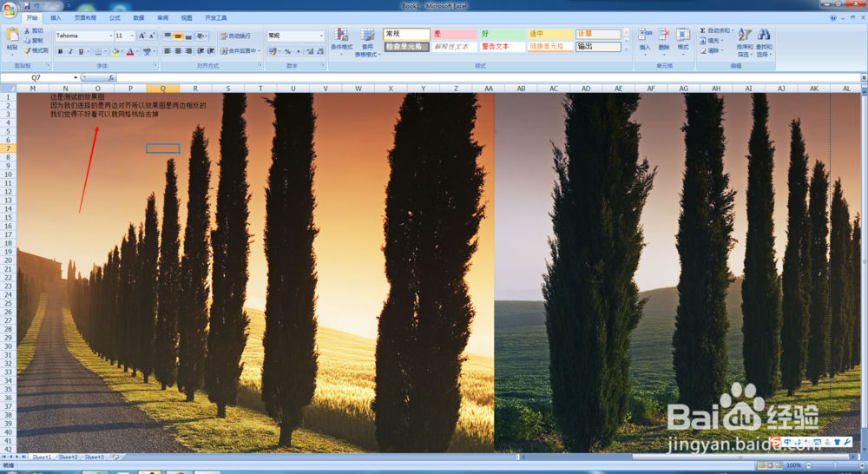Align text left in cell

tap(168, 51)
